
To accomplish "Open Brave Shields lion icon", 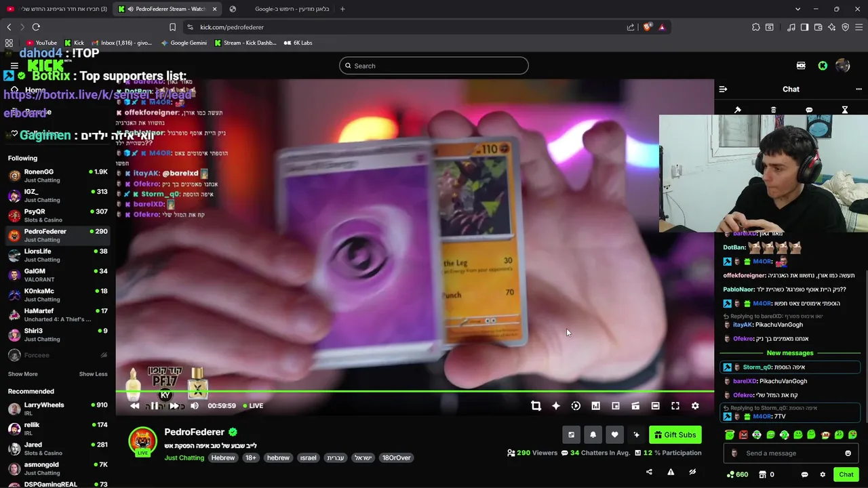I will [x=647, y=27].
